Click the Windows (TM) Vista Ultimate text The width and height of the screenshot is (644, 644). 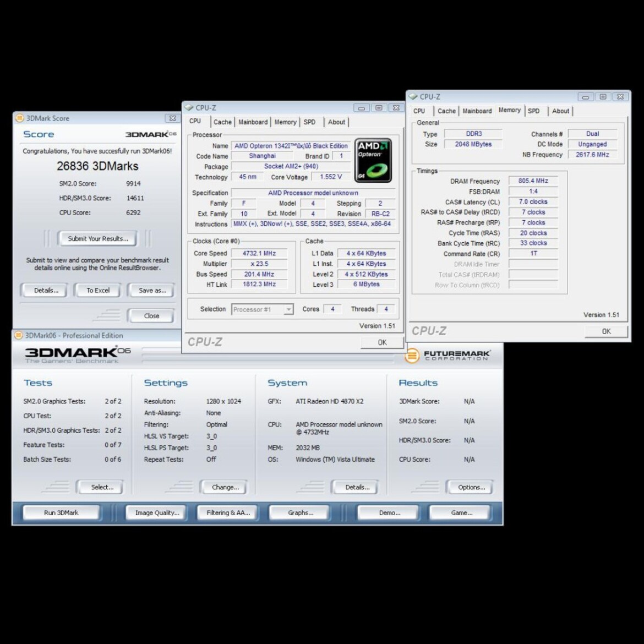tap(335, 459)
